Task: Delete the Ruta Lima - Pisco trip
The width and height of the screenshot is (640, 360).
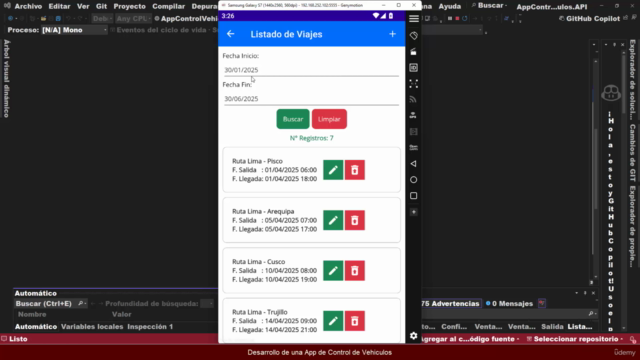Action: tap(355, 170)
